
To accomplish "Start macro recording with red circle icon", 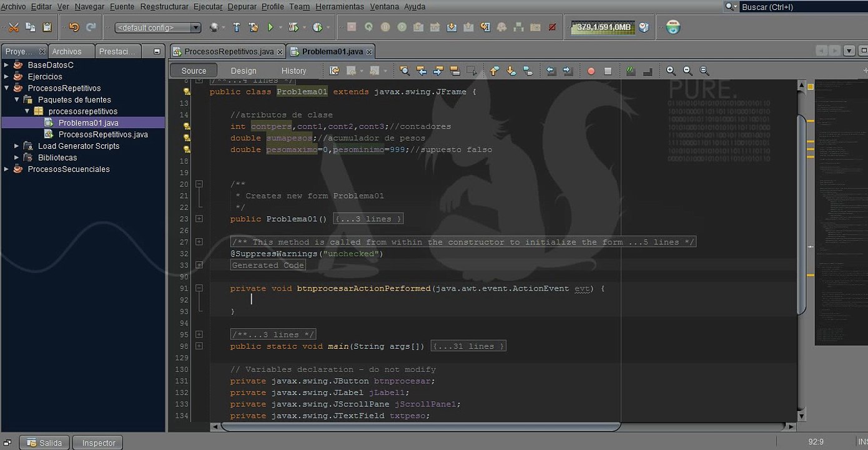I will [x=591, y=71].
